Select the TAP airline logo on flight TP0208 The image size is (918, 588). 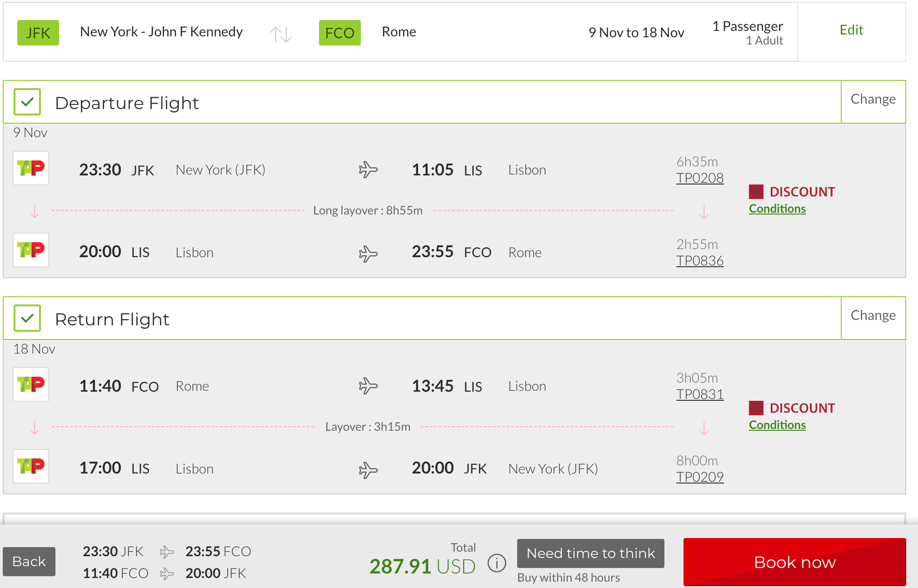(x=30, y=169)
